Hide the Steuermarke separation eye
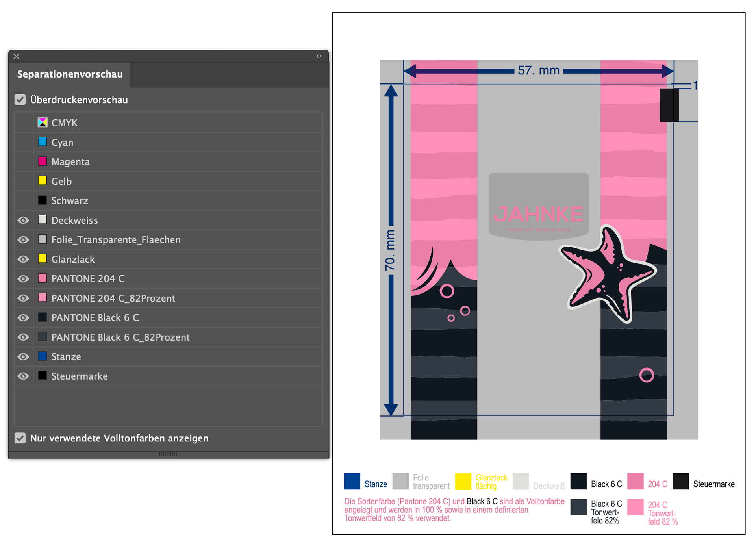The width and height of the screenshot is (756, 547). [x=23, y=376]
